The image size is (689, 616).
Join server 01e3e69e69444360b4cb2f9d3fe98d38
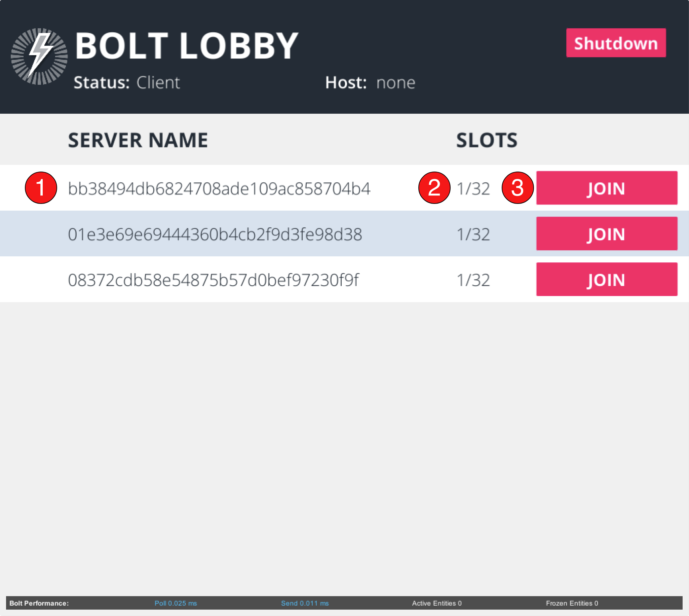click(607, 233)
